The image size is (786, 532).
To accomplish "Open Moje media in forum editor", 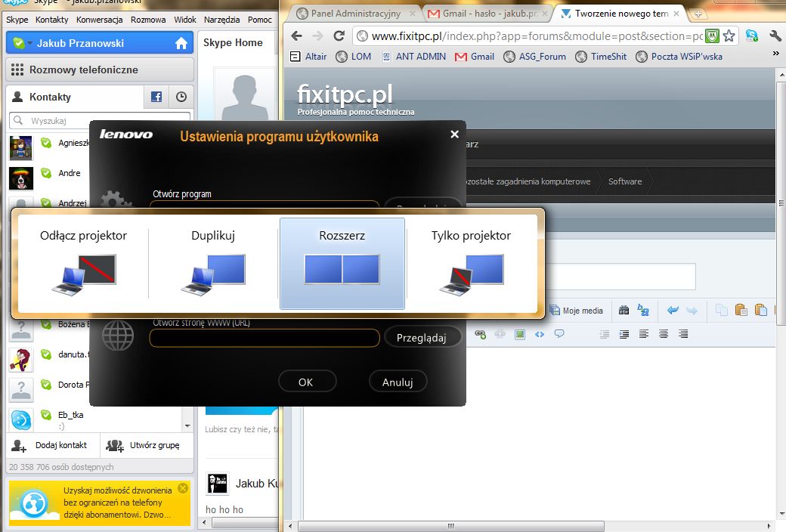I will click(x=577, y=311).
